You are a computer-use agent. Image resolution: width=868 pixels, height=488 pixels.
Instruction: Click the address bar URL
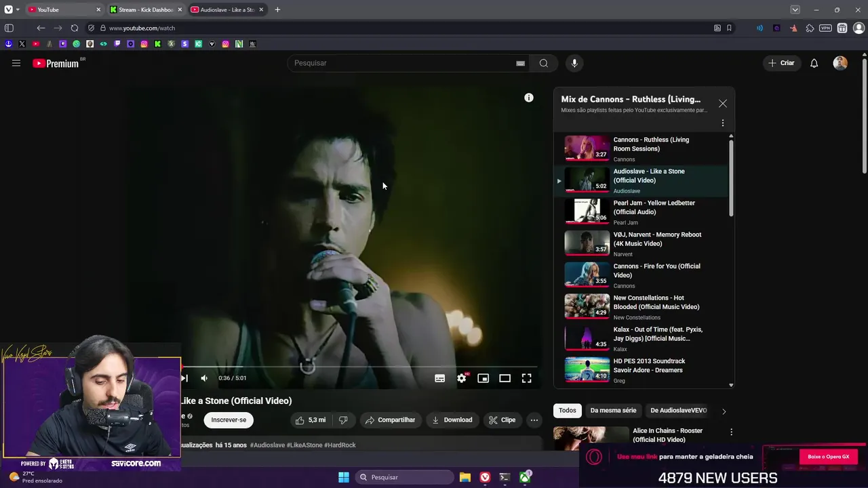click(x=142, y=28)
